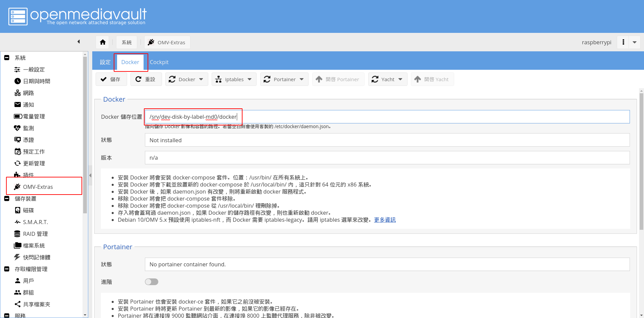
Task: Open the RAID 管理 sidebar item
Action: click(x=35, y=234)
